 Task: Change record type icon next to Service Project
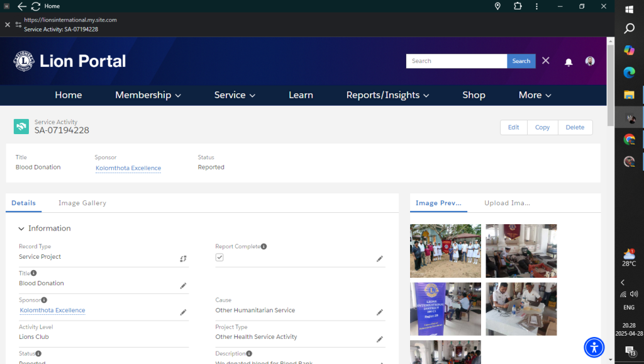183,259
